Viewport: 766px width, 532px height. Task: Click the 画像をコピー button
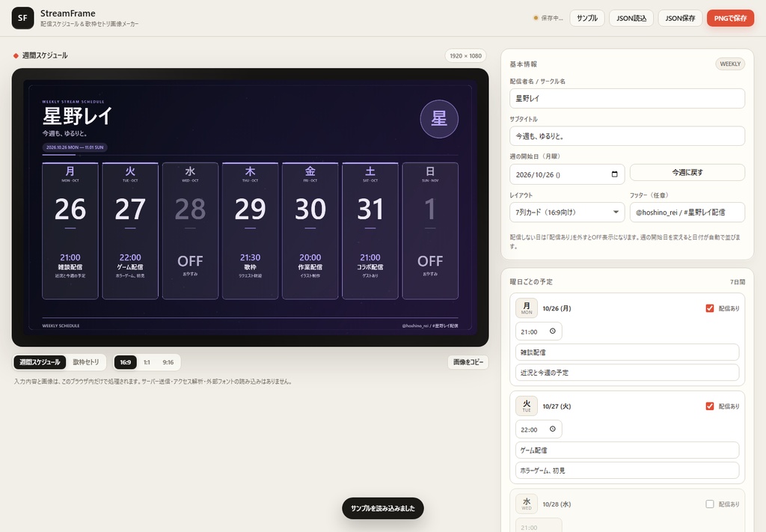(468, 362)
